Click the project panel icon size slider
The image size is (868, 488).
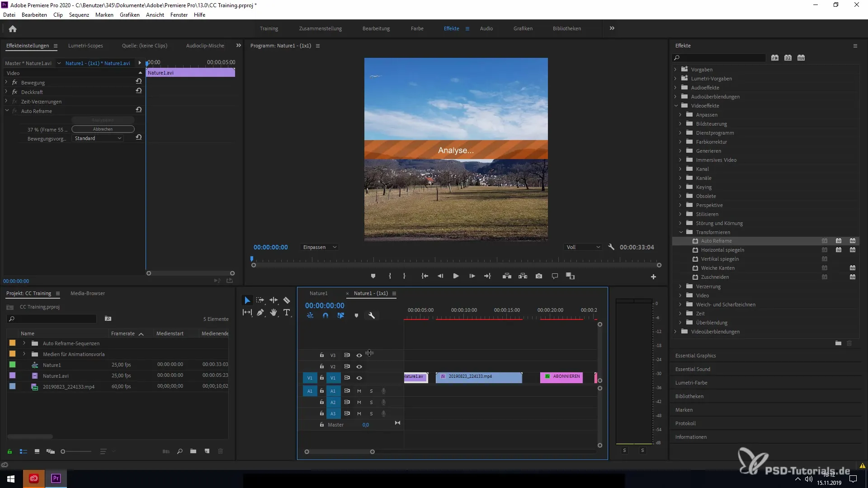pos(77,451)
